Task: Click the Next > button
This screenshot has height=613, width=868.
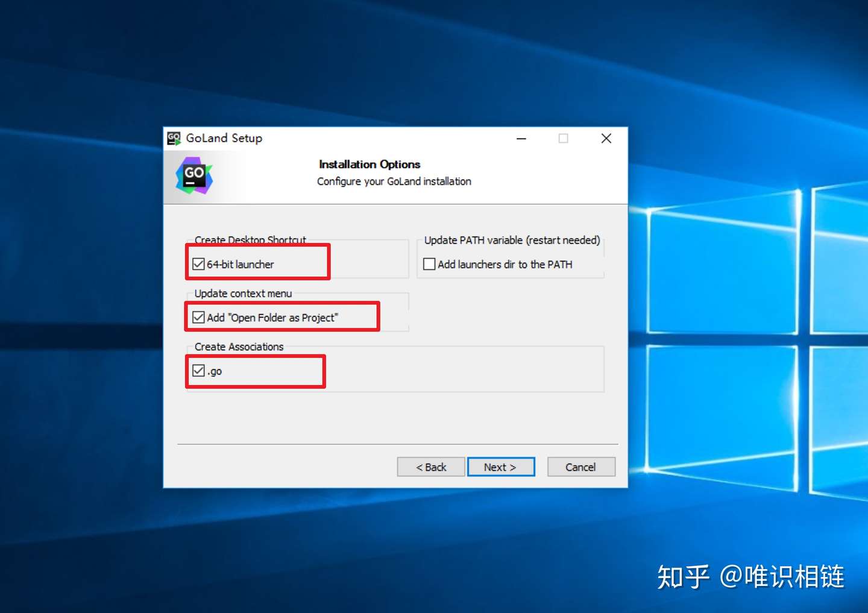Action: tap(501, 467)
